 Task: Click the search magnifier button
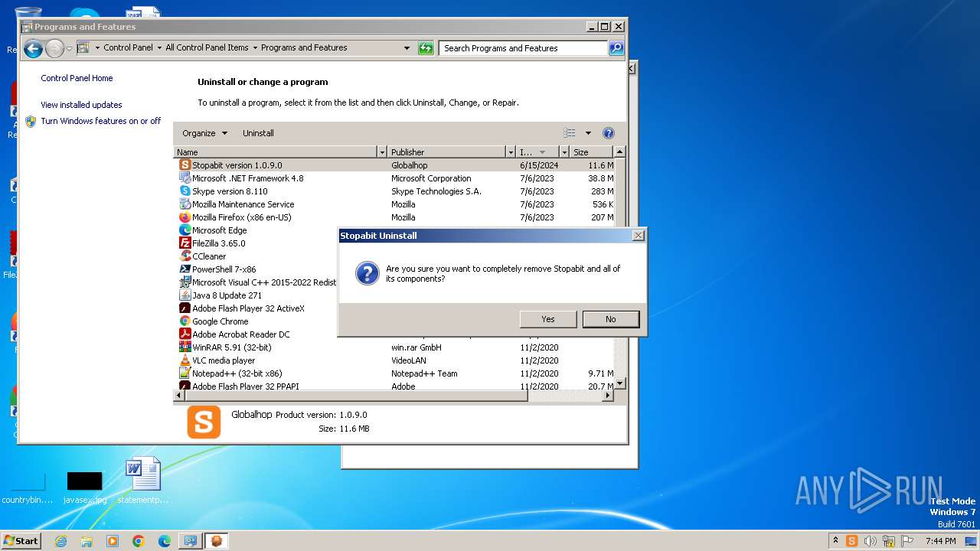616,48
